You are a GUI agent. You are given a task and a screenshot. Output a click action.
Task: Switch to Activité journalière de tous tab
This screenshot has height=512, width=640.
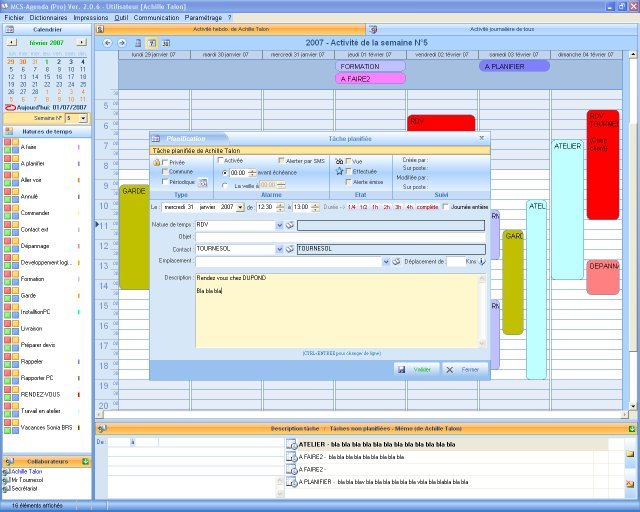pyautogui.click(x=502, y=29)
